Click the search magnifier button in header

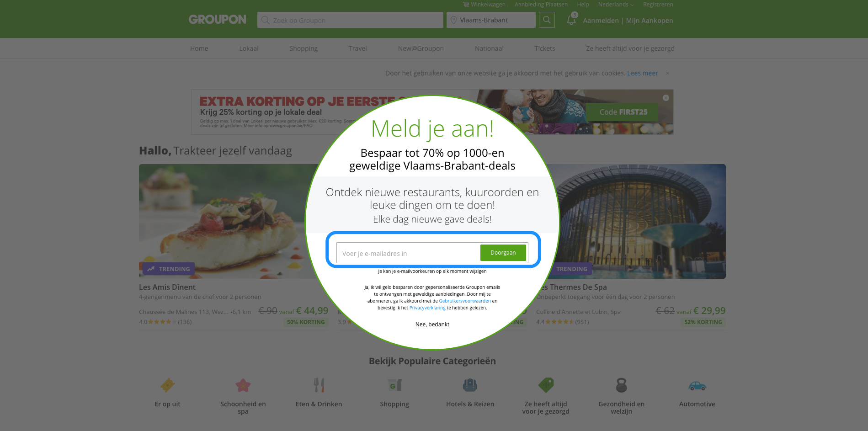547,20
